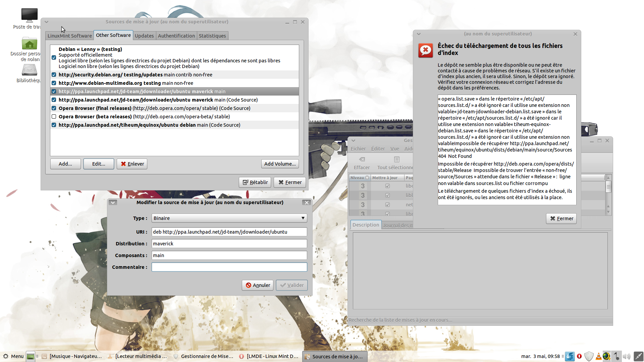Enable Opera Browser beta releases source
This screenshot has width=644, height=362.
pyautogui.click(x=54, y=117)
